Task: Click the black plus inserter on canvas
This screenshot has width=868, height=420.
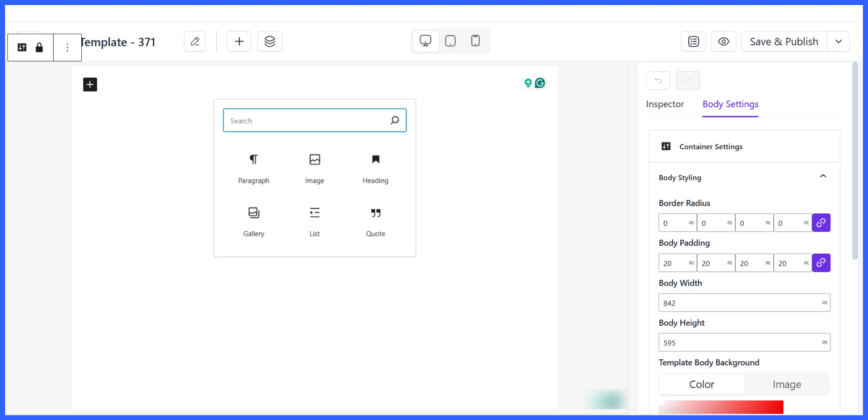Action: [x=90, y=85]
